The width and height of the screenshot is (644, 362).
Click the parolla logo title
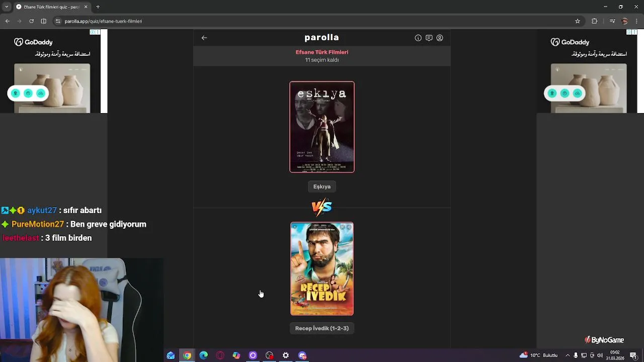pos(321,38)
